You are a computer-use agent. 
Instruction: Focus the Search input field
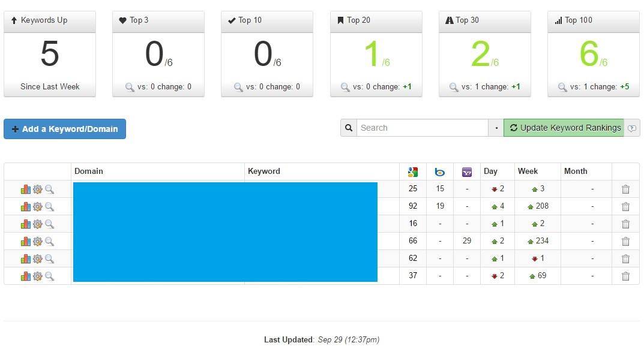(422, 128)
